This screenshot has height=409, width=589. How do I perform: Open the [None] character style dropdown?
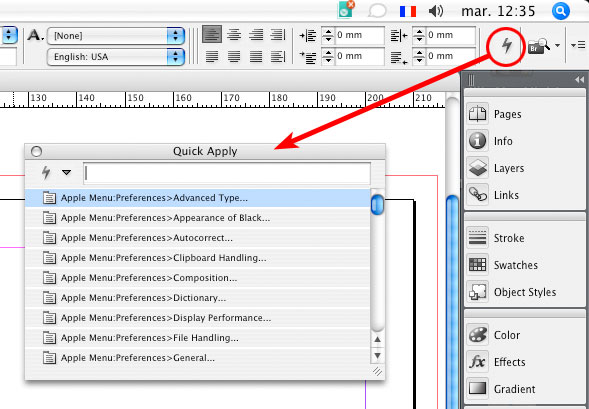click(x=116, y=36)
